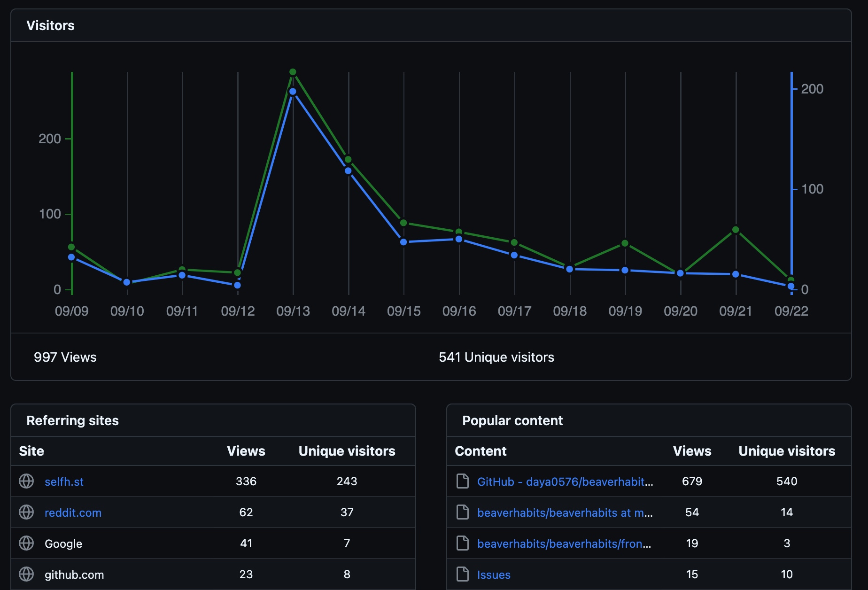Open the beaverhabits/beaverhabits at m... link
The image size is (868, 590).
tap(565, 512)
